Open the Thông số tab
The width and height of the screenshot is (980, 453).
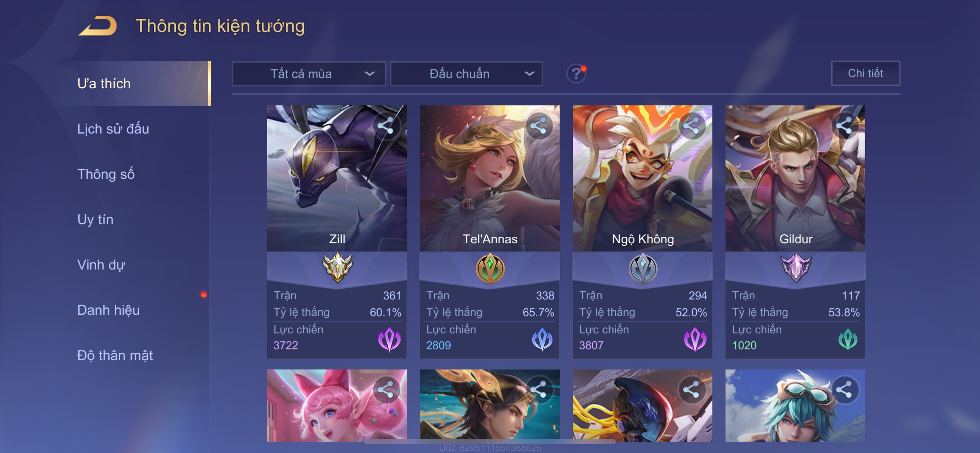106,174
